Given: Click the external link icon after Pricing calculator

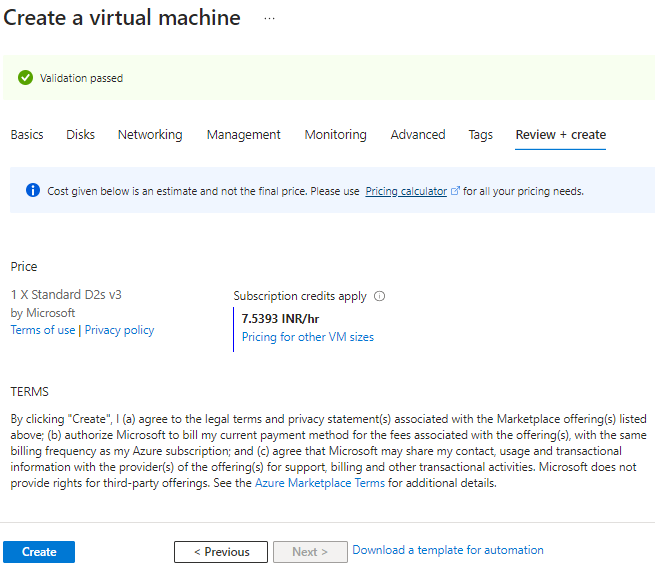Looking at the screenshot, I should (x=455, y=191).
